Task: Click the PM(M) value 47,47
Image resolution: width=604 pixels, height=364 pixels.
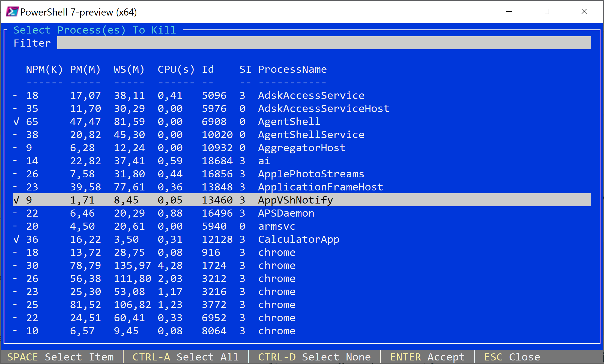Action: 85,122
